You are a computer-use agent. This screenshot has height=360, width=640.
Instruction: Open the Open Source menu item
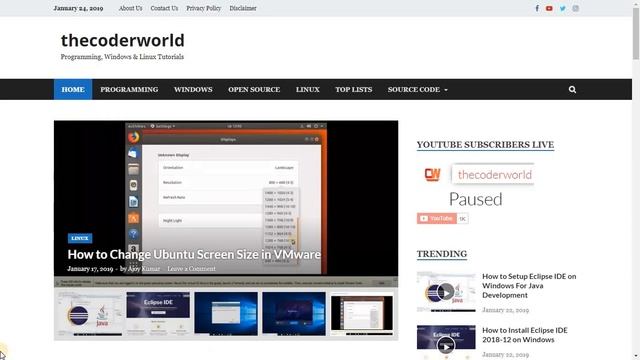pos(254,89)
